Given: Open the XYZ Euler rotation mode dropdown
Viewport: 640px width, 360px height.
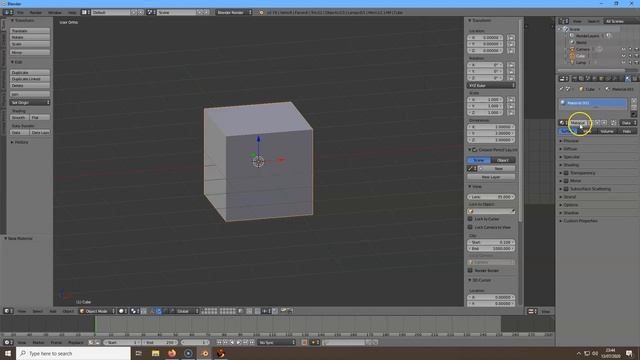Looking at the screenshot, I should [491, 85].
